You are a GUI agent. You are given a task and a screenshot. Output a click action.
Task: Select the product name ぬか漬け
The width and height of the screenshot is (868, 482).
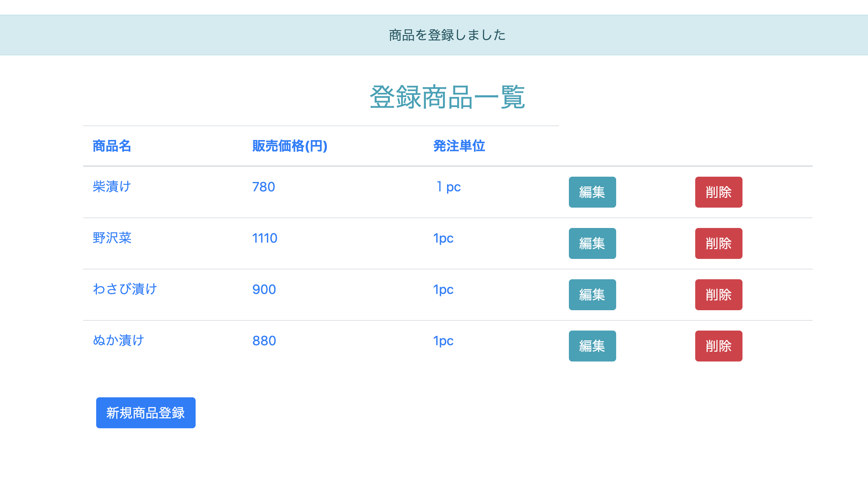click(118, 341)
